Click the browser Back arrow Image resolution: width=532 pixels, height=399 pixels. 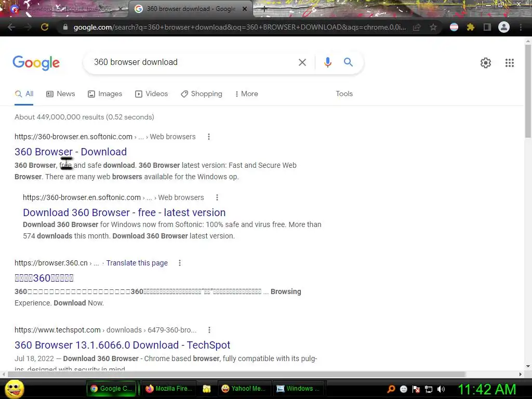(11, 27)
